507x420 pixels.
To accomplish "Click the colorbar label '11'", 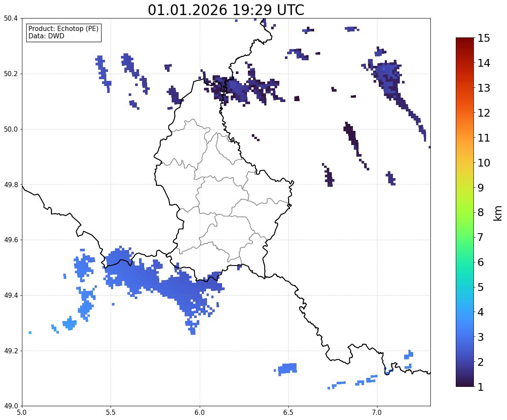I will coord(484,138).
